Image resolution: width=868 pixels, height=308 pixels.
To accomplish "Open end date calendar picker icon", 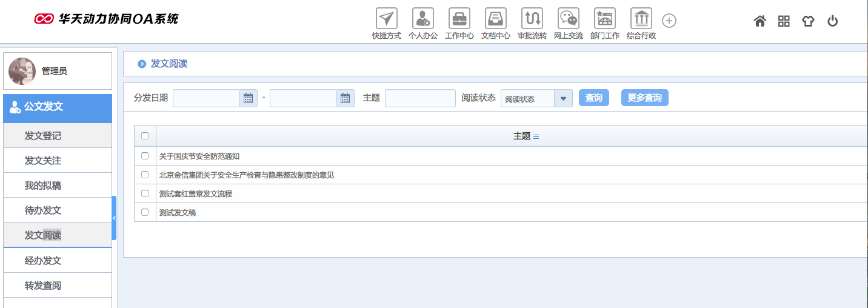I will [346, 98].
